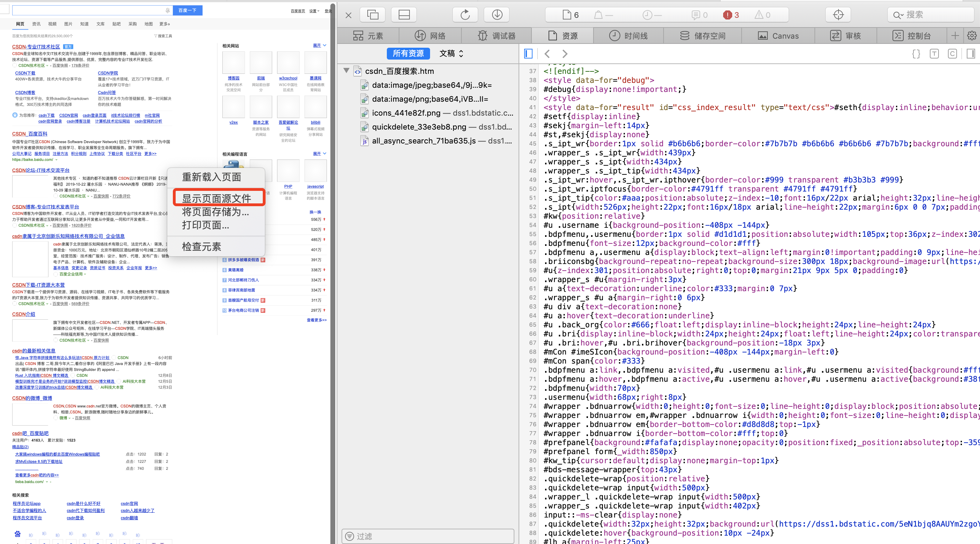This screenshot has width=980, height=544.
Task: Add new inspector tab plus icon
Action: 955,36
